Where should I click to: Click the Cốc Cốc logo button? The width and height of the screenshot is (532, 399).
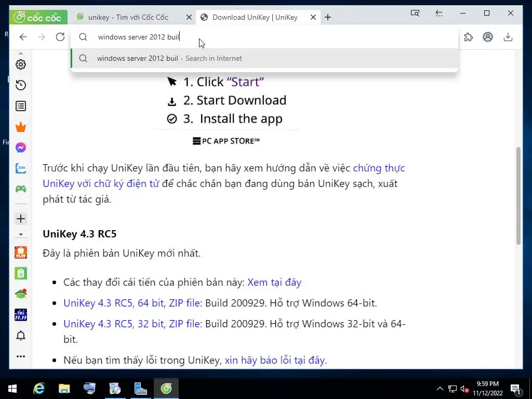[x=38, y=17]
